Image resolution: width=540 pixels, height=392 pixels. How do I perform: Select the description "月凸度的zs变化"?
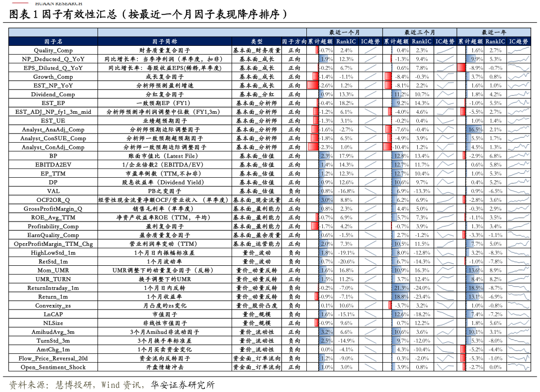click(165, 305)
